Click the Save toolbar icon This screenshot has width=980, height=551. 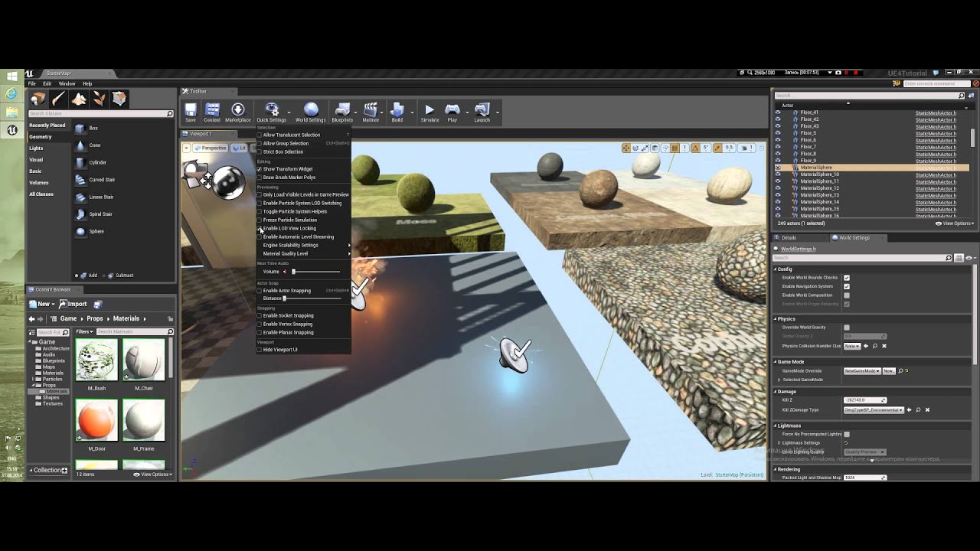191,112
